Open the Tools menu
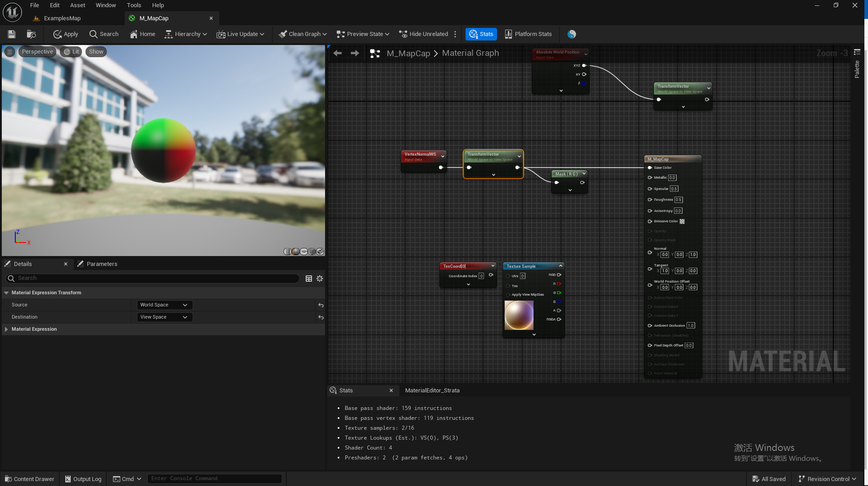The width and height of the screenshot is (868, 486). point(134,5)
